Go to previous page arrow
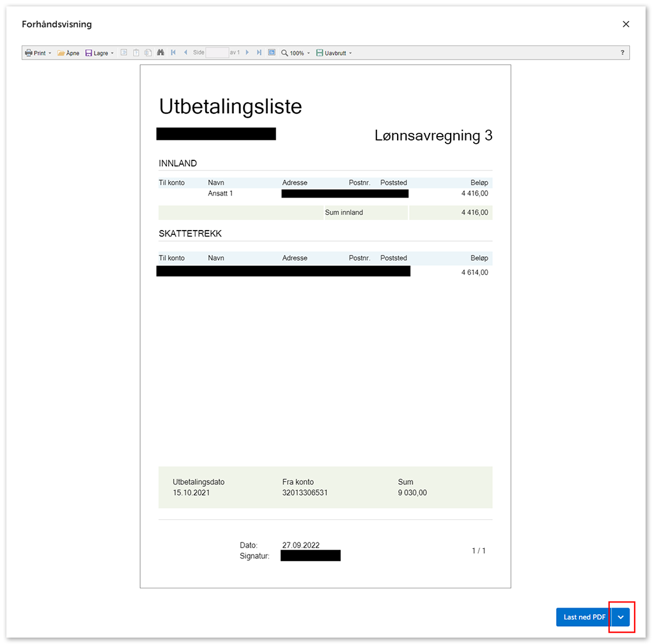 pos(185,53)
